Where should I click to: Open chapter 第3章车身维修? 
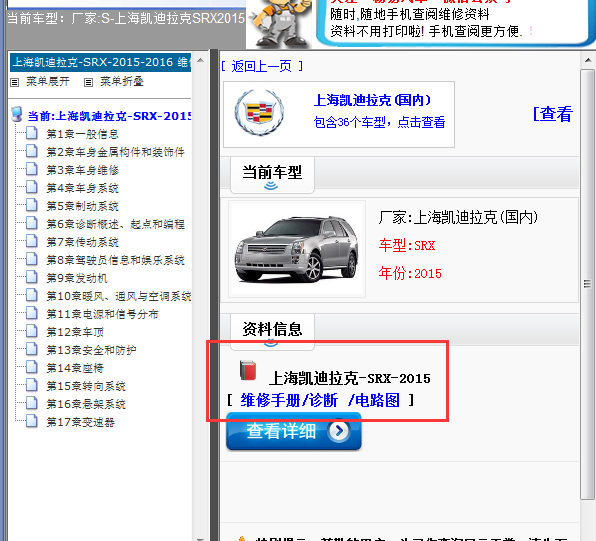pyautogui.click(x=82, y=170)
